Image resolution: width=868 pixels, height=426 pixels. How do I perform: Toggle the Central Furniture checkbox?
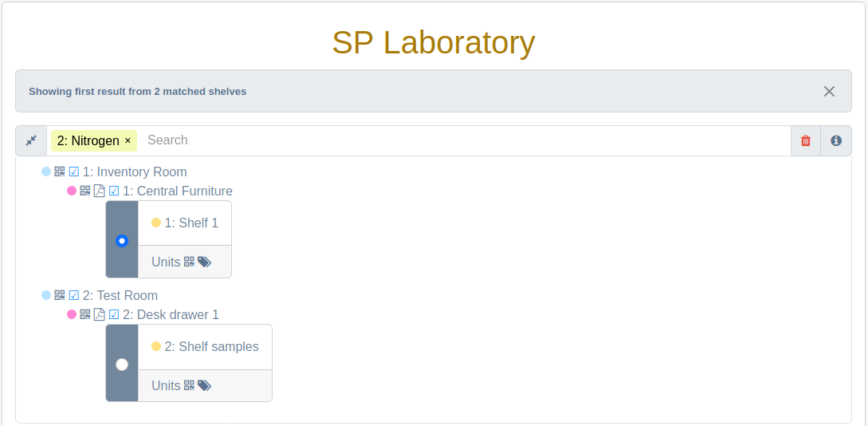(114, 191)
